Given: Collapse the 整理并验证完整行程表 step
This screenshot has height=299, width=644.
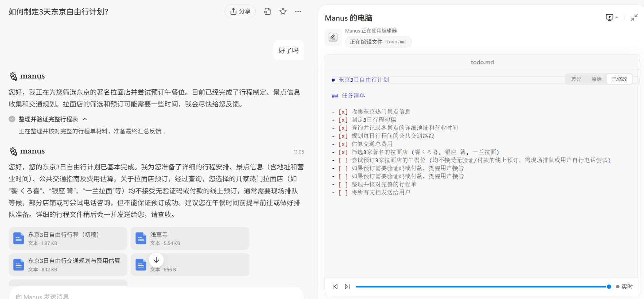Looking at the screenshot, I should click(85, 119).
